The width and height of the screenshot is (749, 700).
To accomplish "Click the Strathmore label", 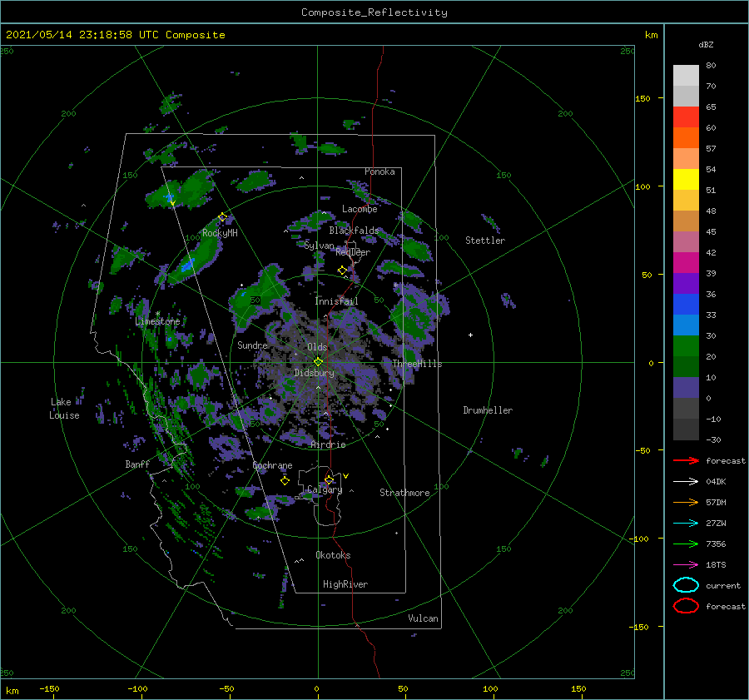I will tap(404, 493).
